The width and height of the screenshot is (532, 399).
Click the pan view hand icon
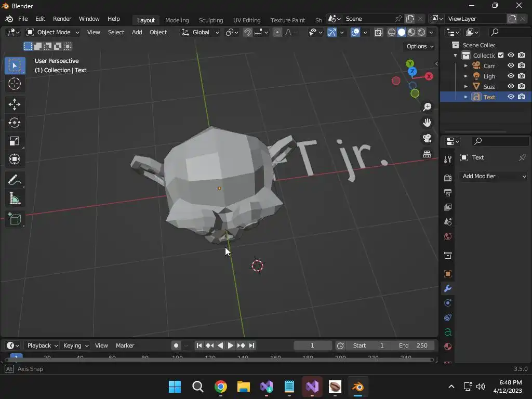tap(427, 123)
